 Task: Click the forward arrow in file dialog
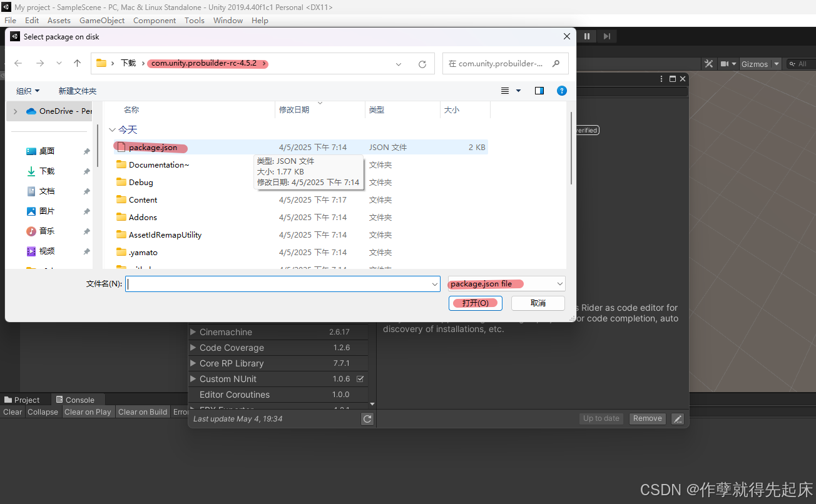[40, 63]
